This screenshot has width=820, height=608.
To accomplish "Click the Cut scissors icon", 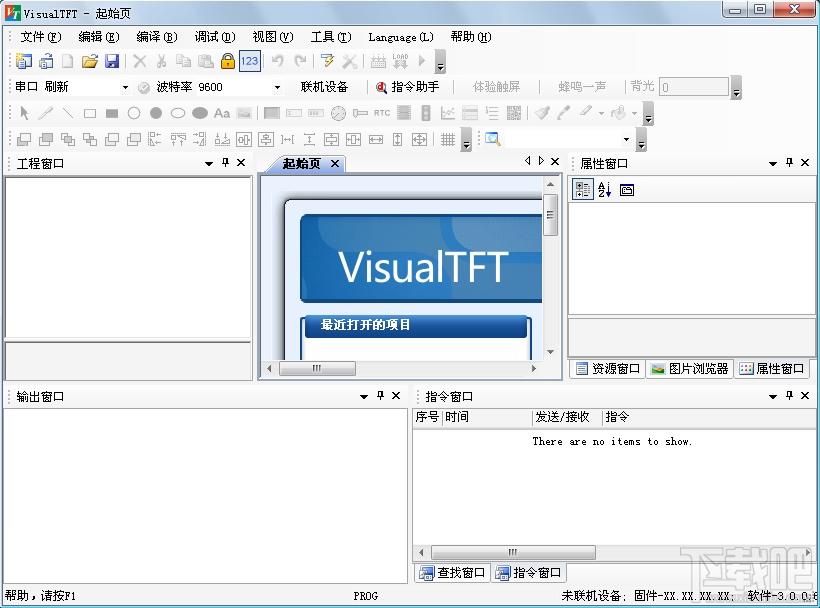I will [x=161, y=61].
